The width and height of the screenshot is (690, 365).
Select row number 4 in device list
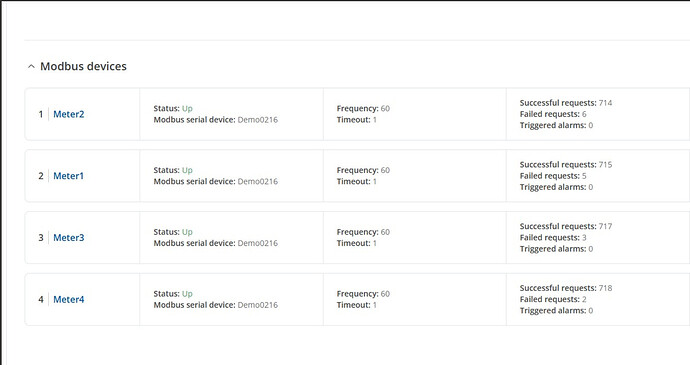(x=41, y=299)
